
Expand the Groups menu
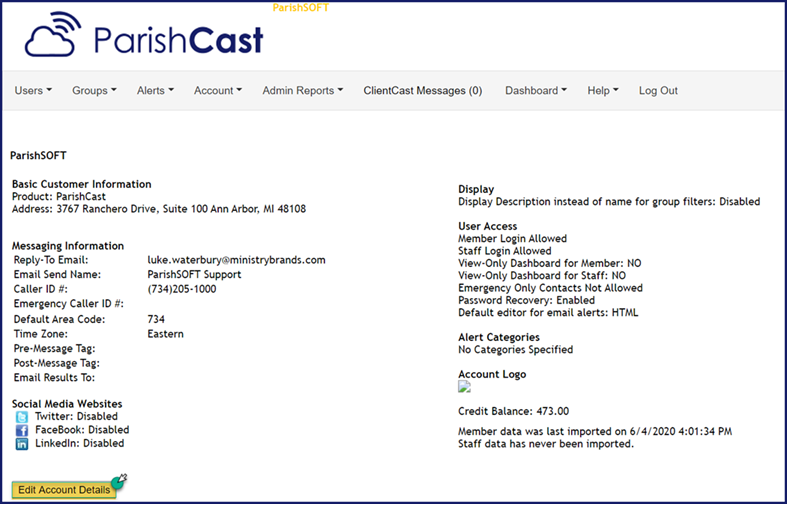coord(94,90)
